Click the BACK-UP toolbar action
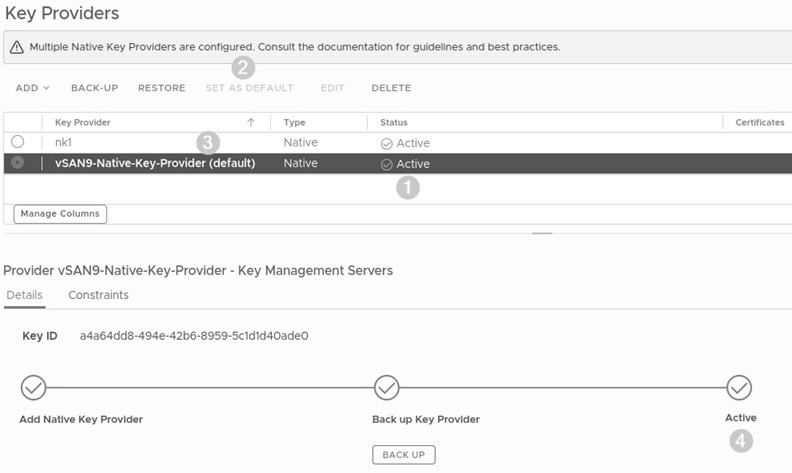 pos(94,88)
